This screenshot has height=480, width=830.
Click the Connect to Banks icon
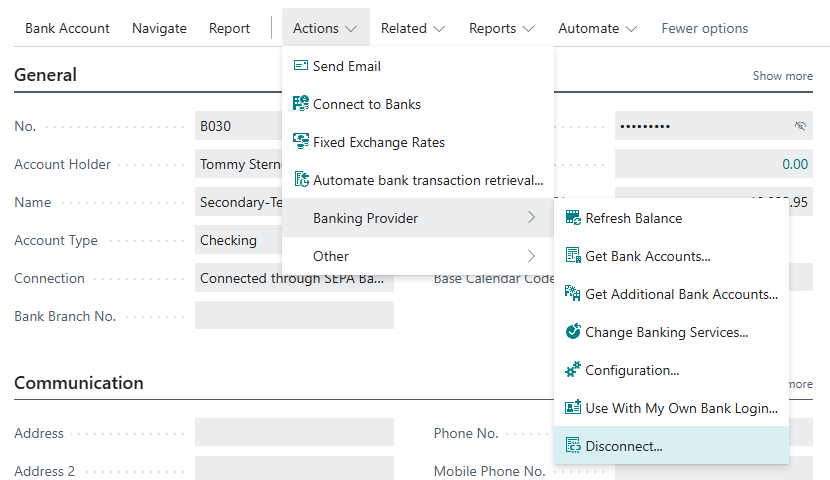(x=301, y=103)
